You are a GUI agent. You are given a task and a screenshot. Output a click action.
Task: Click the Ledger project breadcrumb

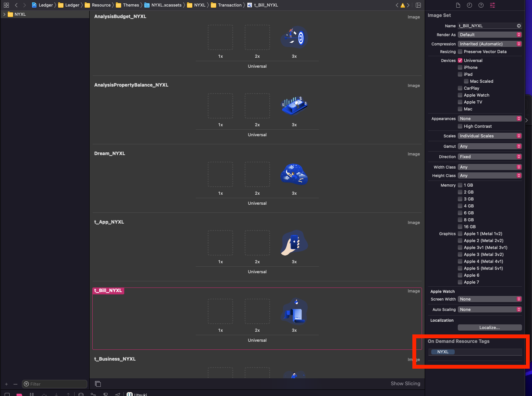(x=42, y=5)
